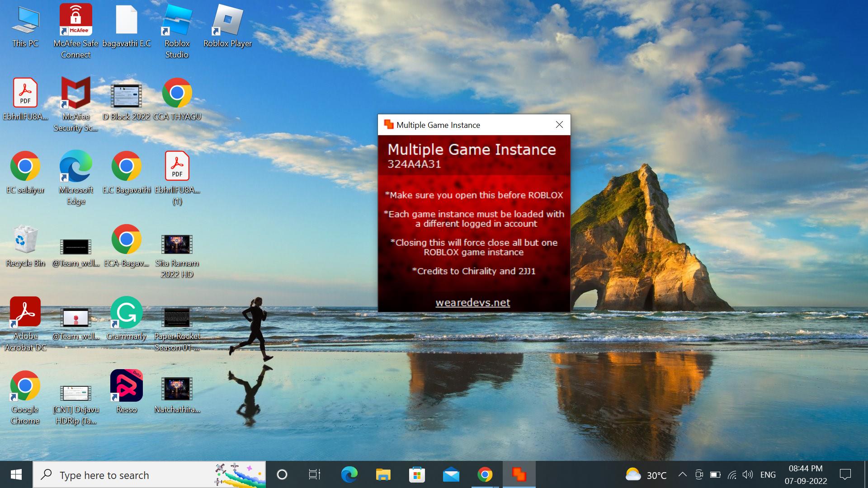Switch to Chrome on the taskbar

(485, 474)
